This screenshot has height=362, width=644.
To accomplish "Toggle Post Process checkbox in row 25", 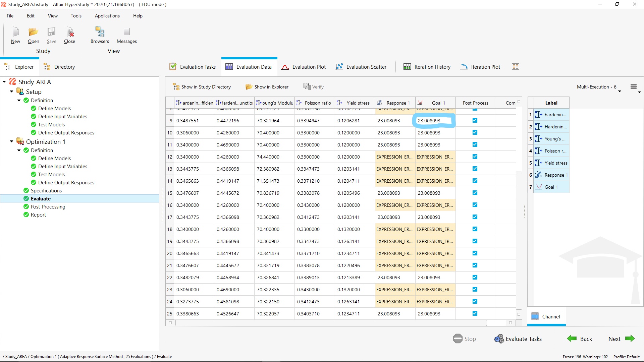I will tap(475, 313).
